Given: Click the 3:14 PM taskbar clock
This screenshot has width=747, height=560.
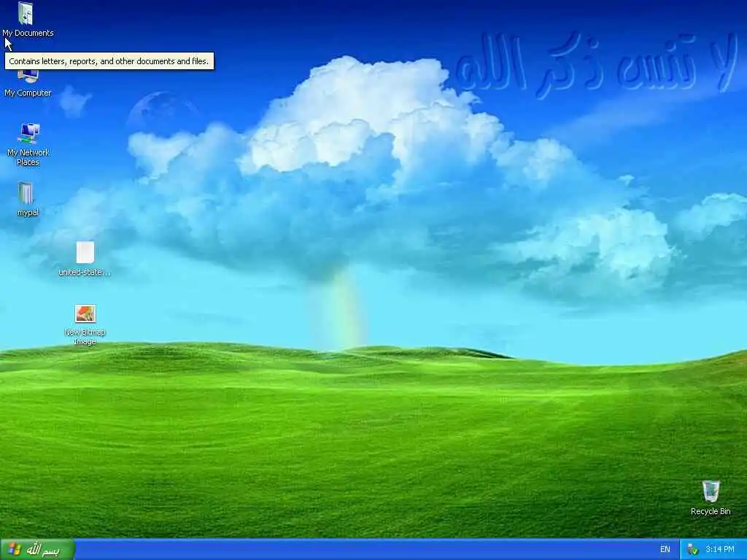Looking at the screenshot, I should point(720,550).
